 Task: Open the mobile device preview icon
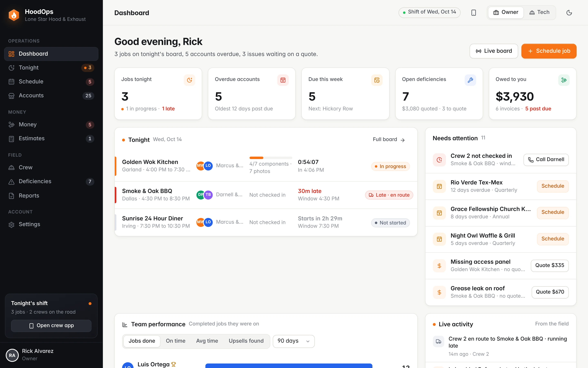point(473,13)
